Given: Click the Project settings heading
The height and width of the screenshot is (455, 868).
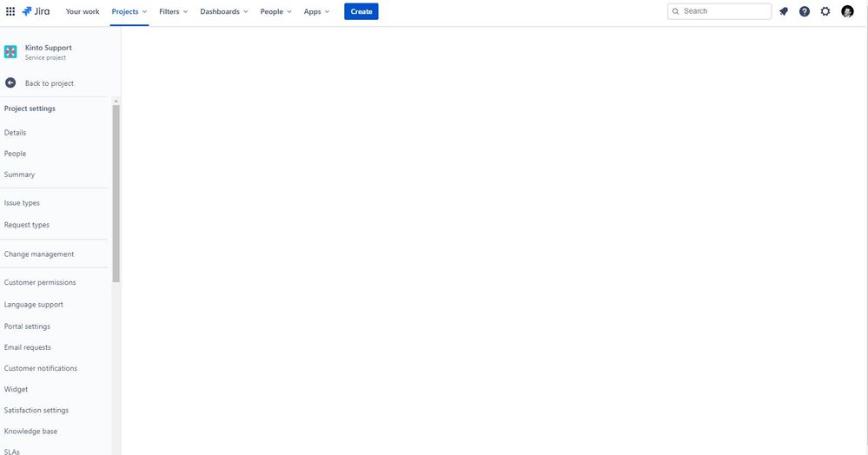Looking at the screenshot, I should (30, 109).
